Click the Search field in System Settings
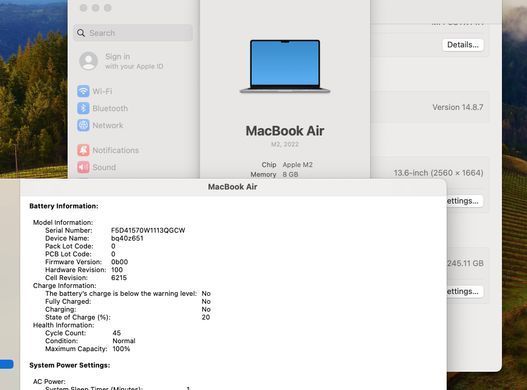Image resolution: width=527 pixels, height=390 pixels. (x=133, y=33)
